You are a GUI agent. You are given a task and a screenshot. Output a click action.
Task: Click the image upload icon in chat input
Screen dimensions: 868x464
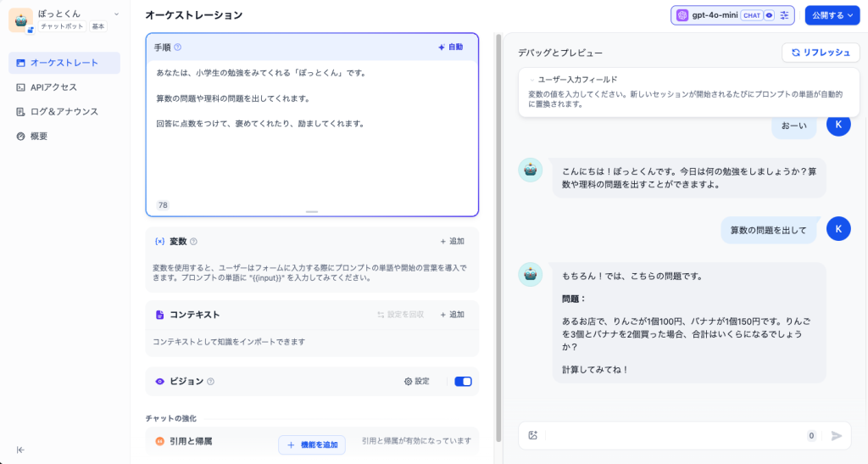click(533, 435)
